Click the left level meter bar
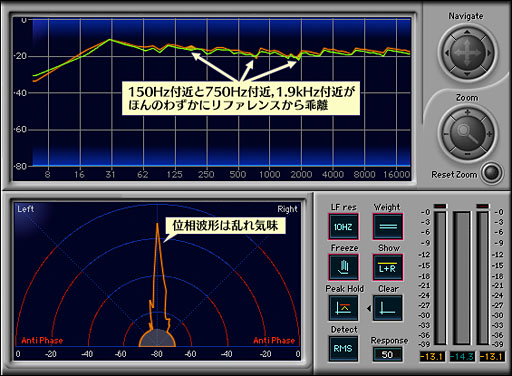The height and width of the screenshot is (376, 512). [x=440, y=278]
